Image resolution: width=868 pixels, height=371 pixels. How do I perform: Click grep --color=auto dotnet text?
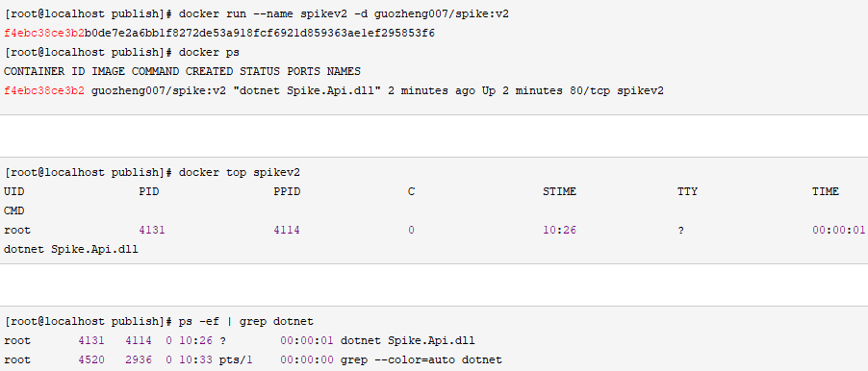pos(421,359)
